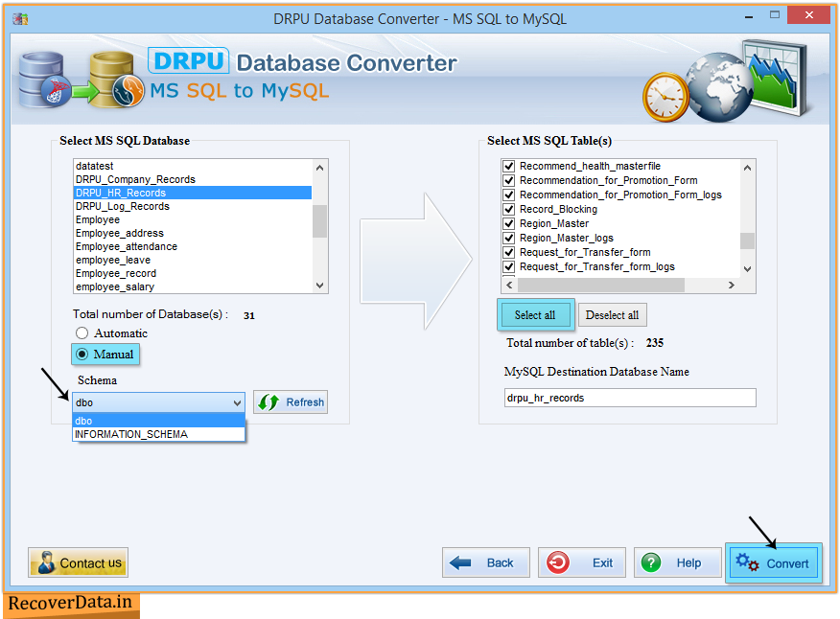Screen dimensions: 840x619
Task: Click the Refresh button label
Action: pos(305,402)
